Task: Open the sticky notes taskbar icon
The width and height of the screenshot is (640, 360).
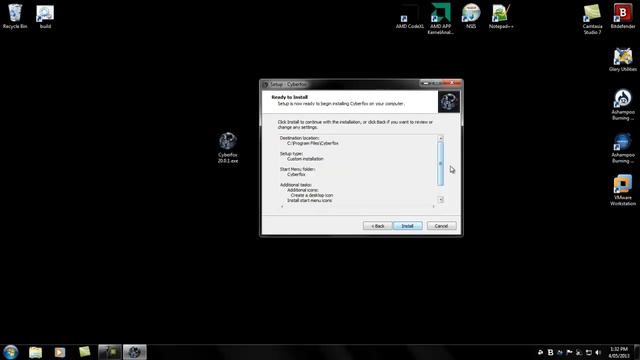Action: [x=84, y=352]
